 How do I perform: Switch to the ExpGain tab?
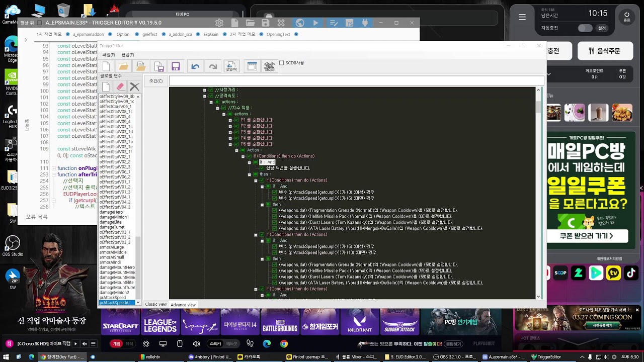211,34
